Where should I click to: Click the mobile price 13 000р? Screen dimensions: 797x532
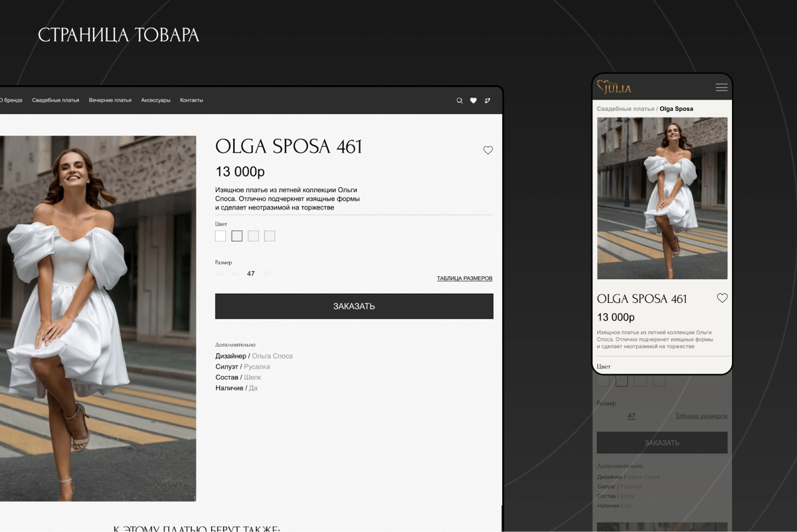(616, 317)
